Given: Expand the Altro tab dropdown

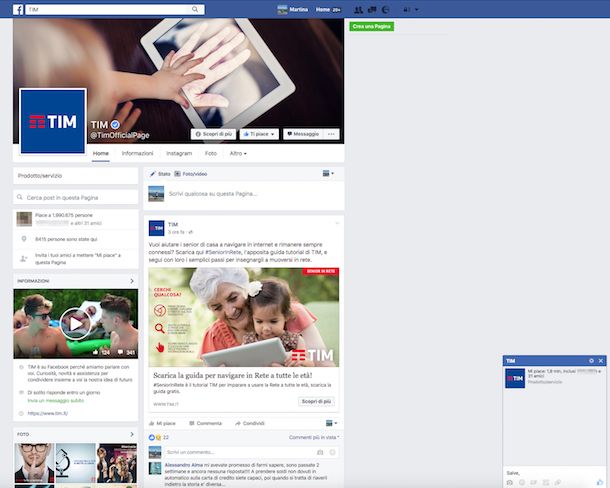Looking at the screenshot, I should tap(238, 153).
